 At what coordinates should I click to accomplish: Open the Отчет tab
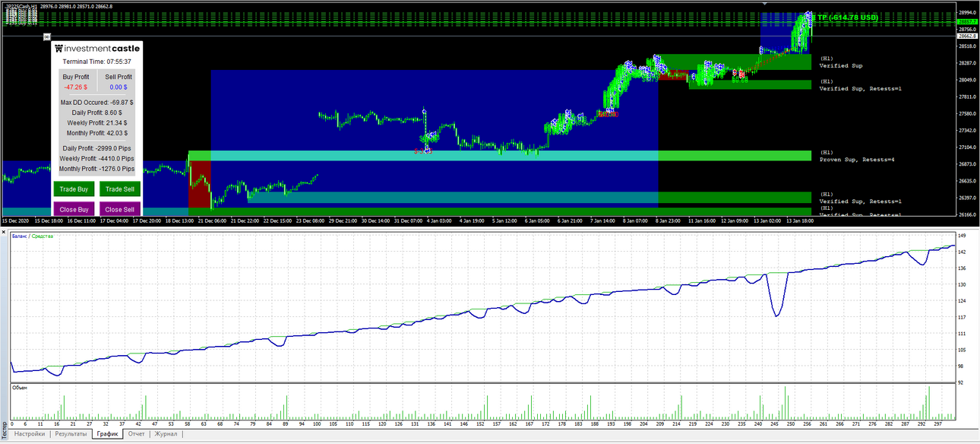click(x=137, y=434)
